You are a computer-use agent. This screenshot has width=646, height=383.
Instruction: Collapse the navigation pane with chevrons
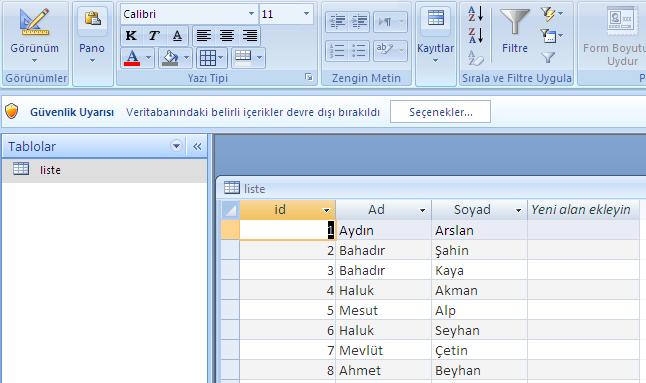[x=197, y=146]
